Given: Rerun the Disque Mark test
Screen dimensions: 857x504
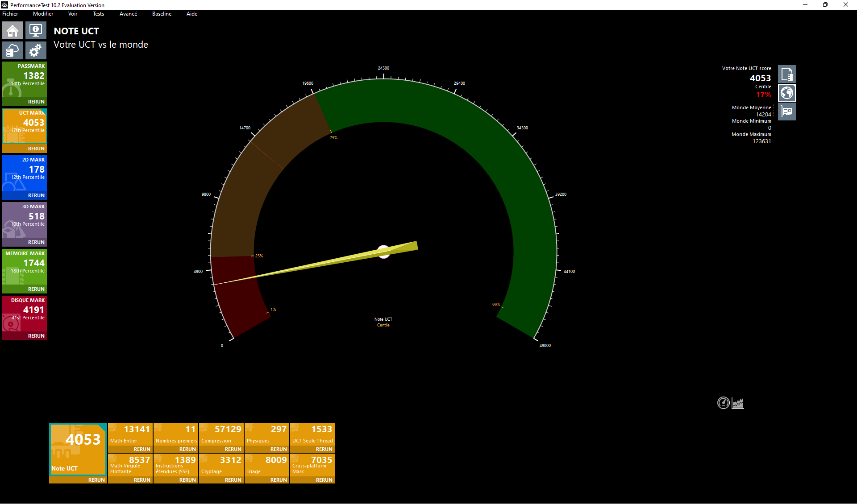Looking at the screenshot, I should tap(36, 336).
